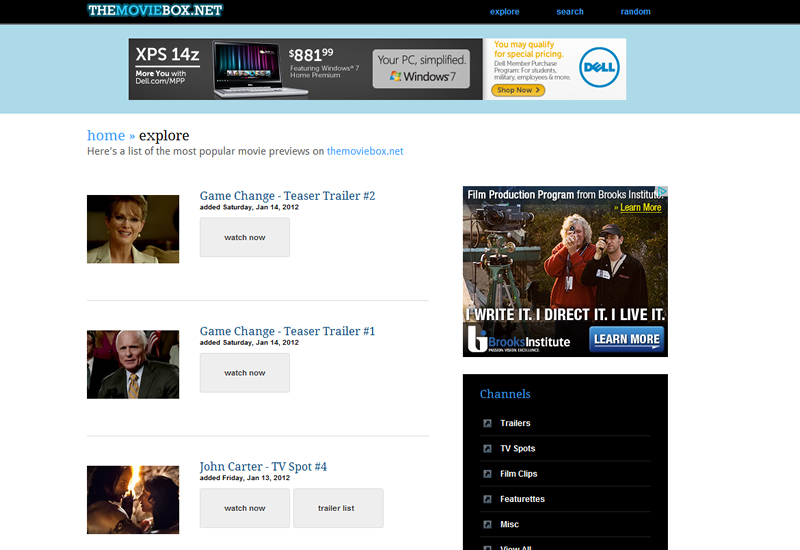
Task: Click the Game Change Trailer #1 thumbnail
Action: (133, 364)
